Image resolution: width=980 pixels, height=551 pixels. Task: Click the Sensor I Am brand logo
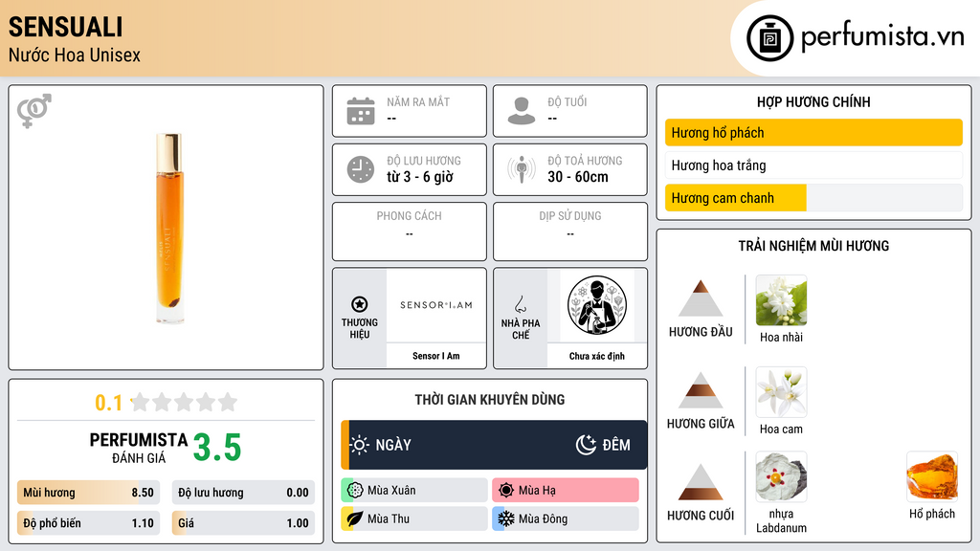click(x=436, y=305)
